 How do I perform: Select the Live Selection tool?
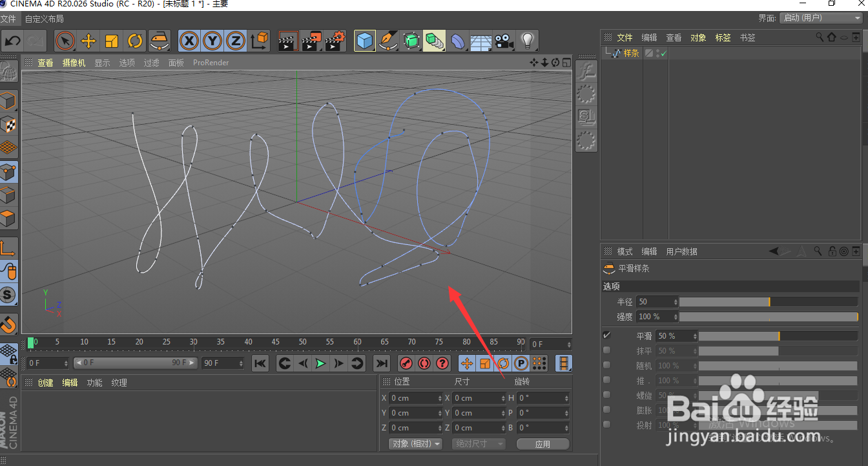pos(65,41)
